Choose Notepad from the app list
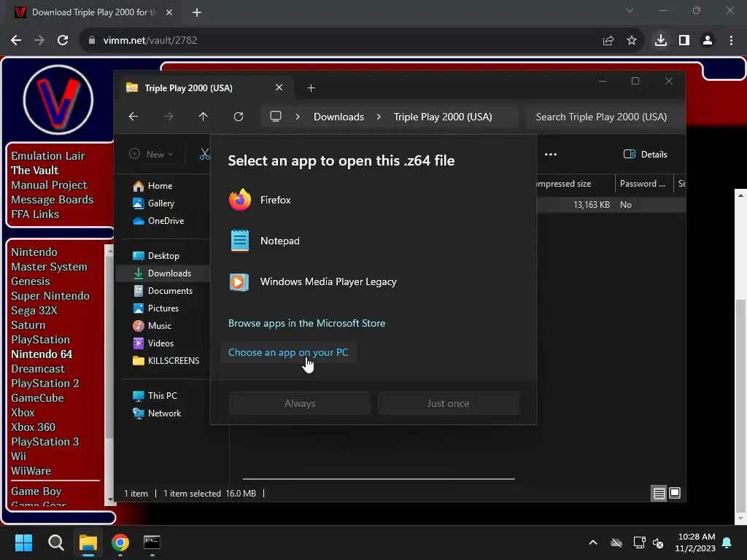This screenshot has height=560, width=747. (373, 241)
